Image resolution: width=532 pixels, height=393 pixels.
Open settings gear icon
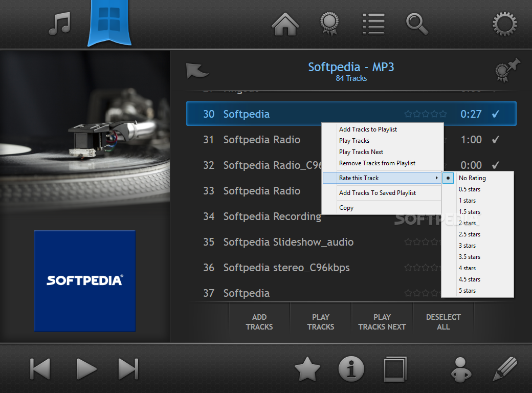pyautogui.click(x=504, y=24)
